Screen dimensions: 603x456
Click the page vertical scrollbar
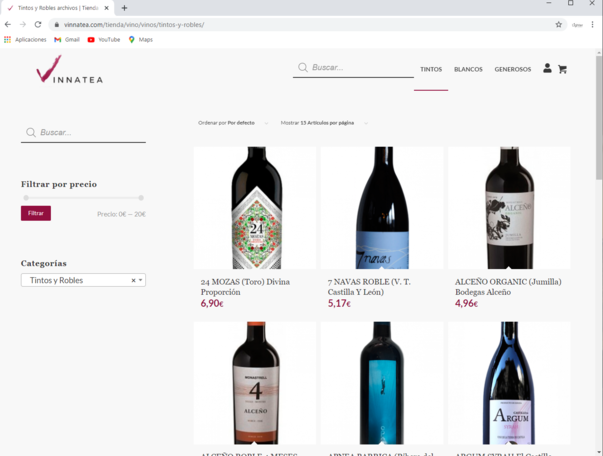point(599,117)
